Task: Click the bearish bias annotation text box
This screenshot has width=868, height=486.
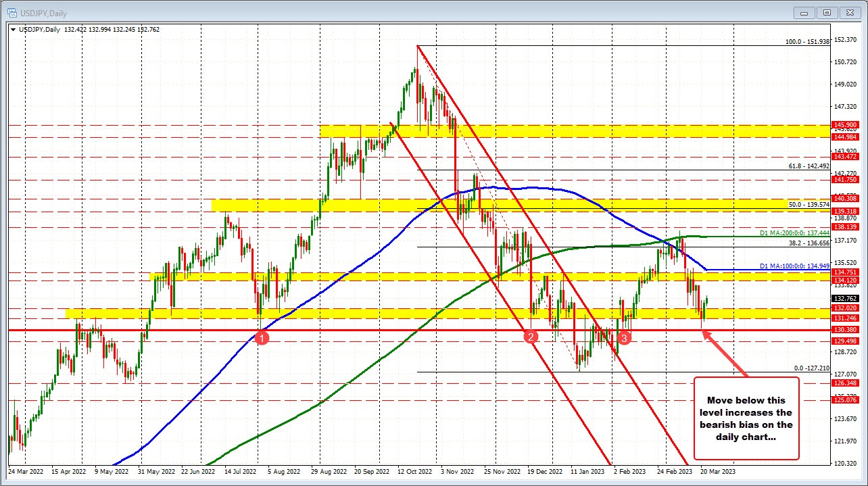Action: coord(746,418)
